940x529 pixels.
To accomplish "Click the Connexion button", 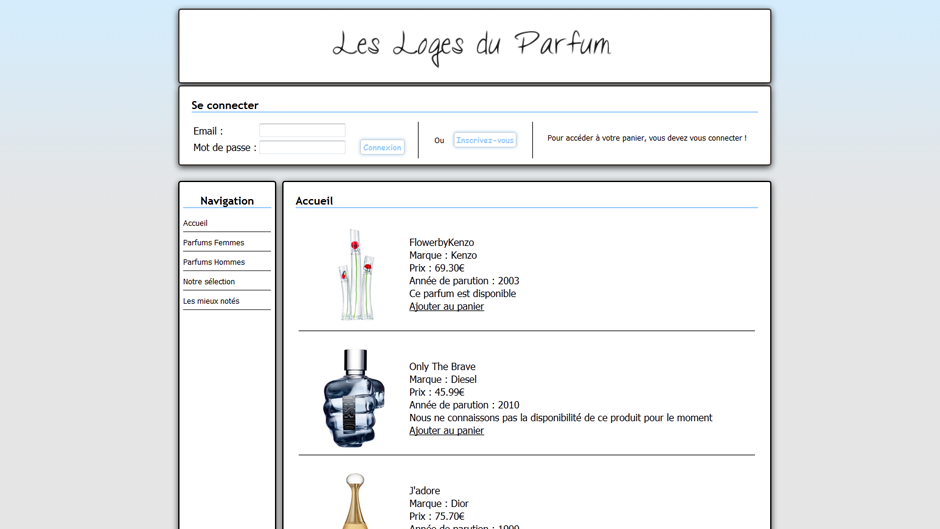I will point(382,147).
